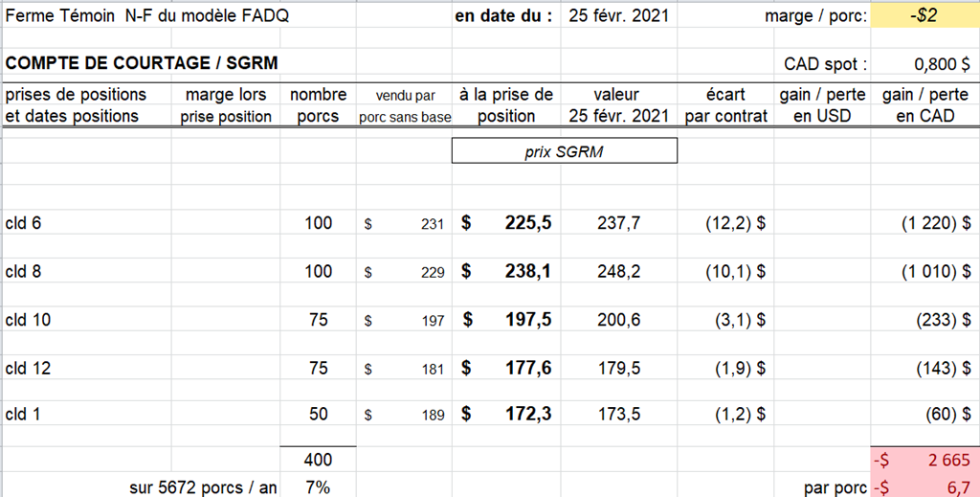980x497 pixels.
Task: Select the cld 6 row label
Action: (x=23, y=223)
